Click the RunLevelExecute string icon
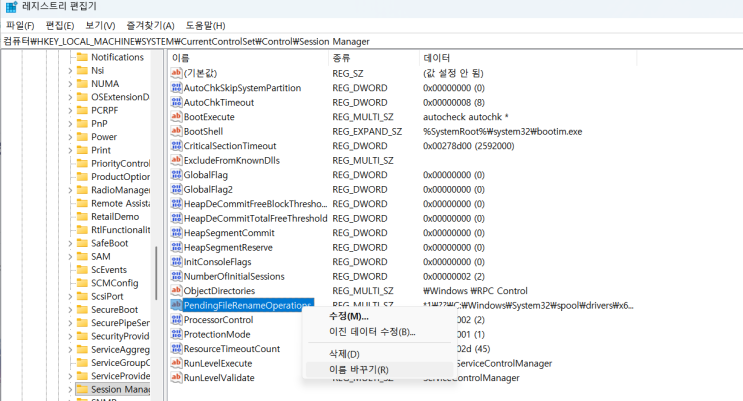743x401 pixels. (176, 363)
